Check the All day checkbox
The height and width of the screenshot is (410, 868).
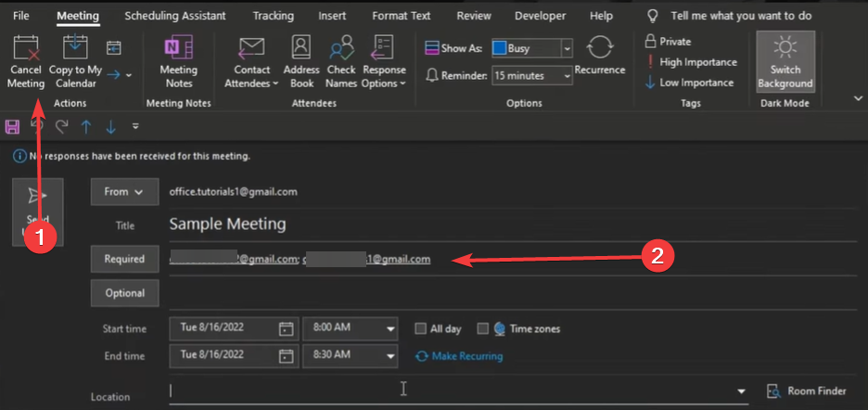tap(421, 328)
